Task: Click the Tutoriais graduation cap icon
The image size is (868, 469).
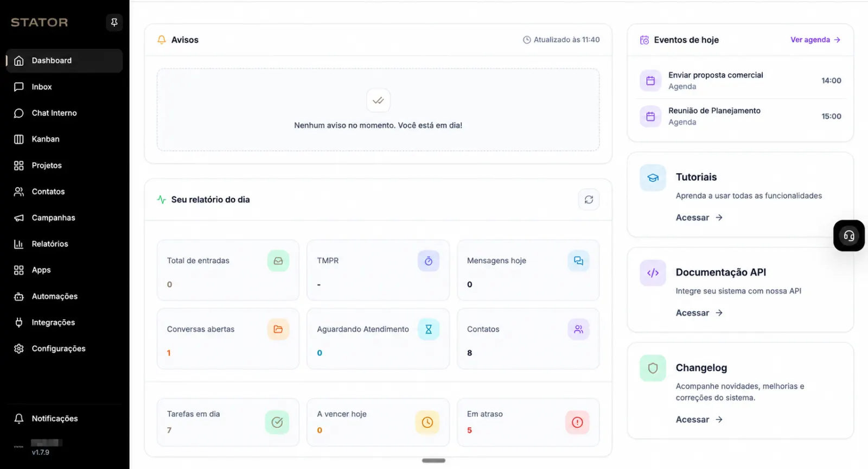Action: [x=653, y=178]
